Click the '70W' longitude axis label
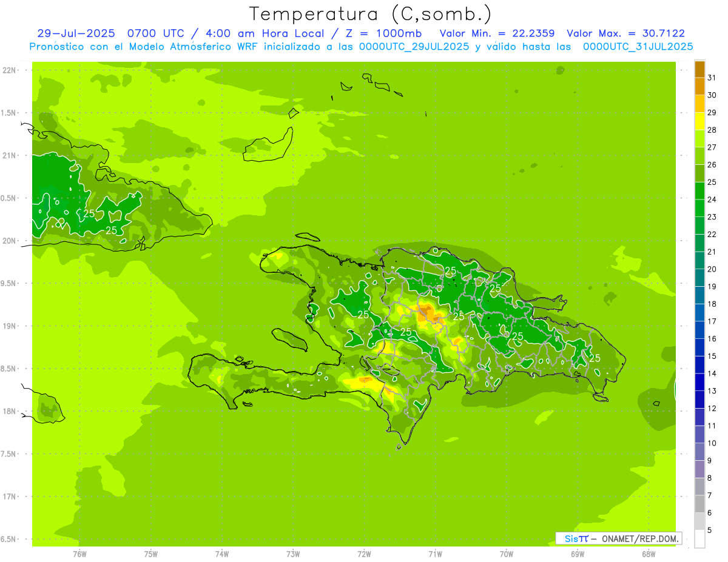 point(506,554)
